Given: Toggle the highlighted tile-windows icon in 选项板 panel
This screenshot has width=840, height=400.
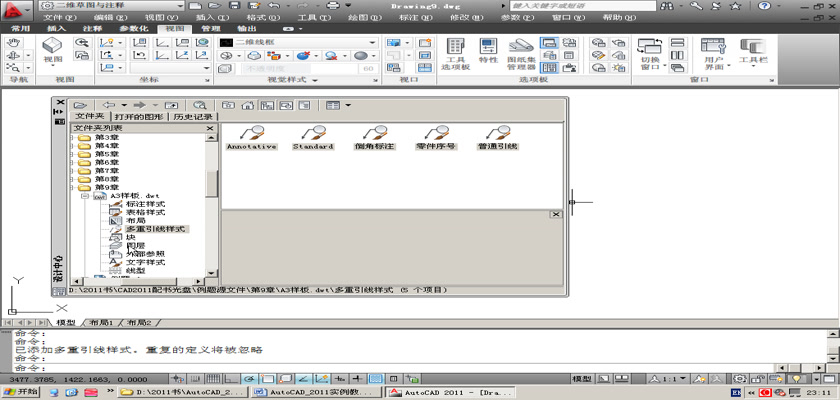Looking at the screenshot, I should (549, 42).
